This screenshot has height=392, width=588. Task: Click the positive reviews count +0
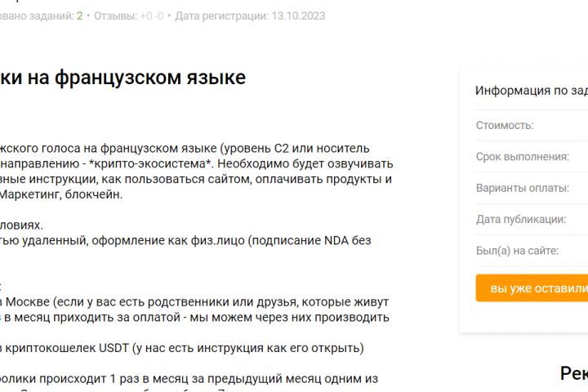click(x=146, y=16)
